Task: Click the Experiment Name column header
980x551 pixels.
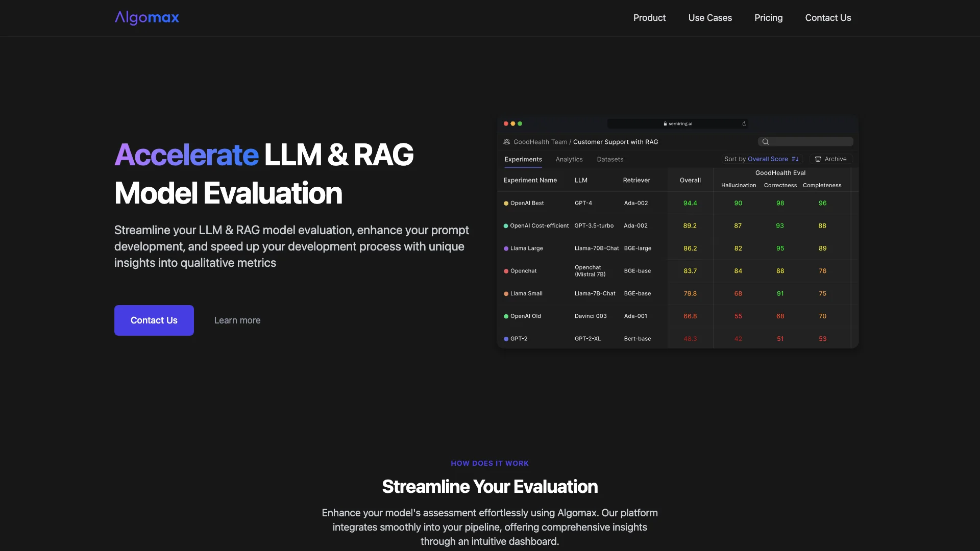Action: point(530,180)
